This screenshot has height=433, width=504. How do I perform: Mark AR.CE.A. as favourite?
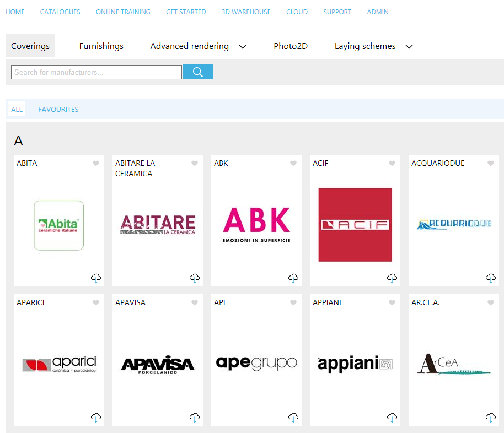(491, 302)
